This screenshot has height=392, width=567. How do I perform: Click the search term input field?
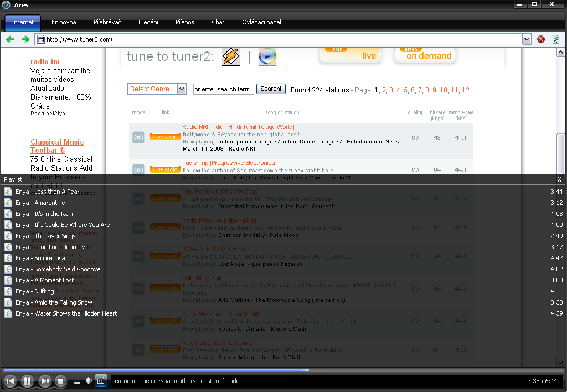click(224, 89)
